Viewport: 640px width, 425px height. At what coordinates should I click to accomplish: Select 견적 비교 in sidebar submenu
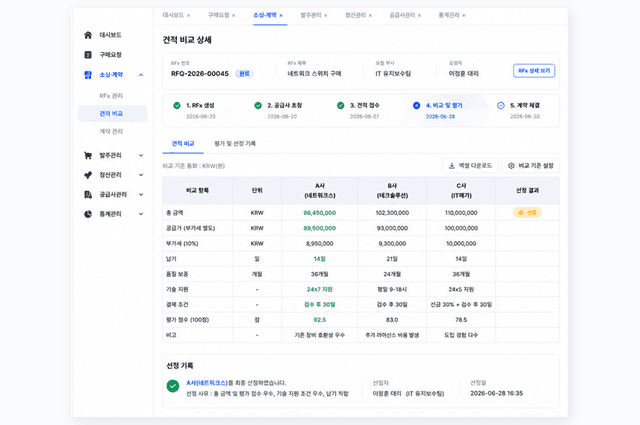click(x=111, y=113)
